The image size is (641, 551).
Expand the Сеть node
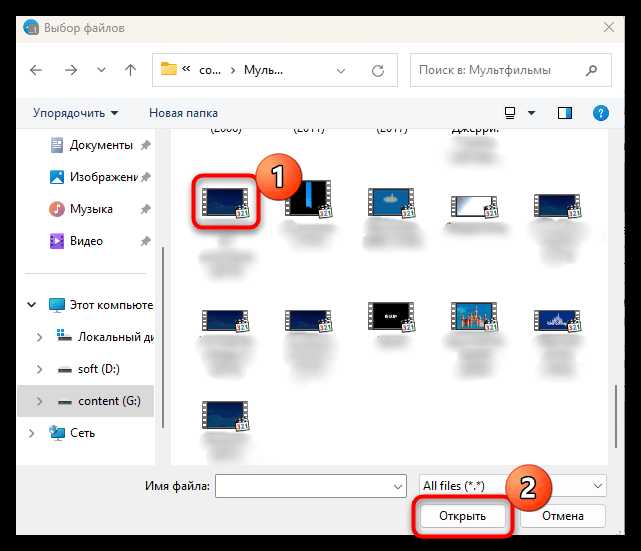[x=31, y=433]
